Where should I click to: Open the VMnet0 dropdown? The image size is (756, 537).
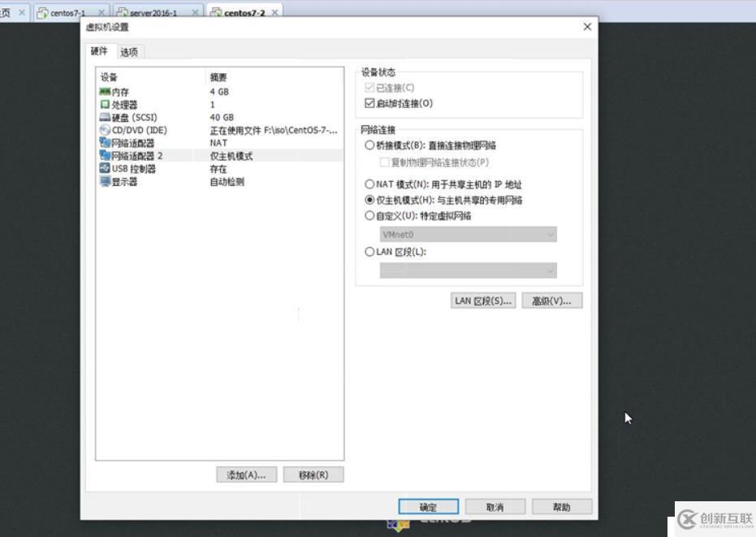(469, 235)
